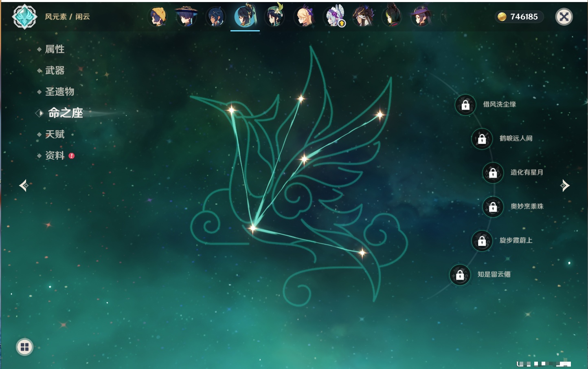Screen dimensions: 588x369
Task: Select the white-haired avatar in dark feathered hat
Action: point(363,17)
